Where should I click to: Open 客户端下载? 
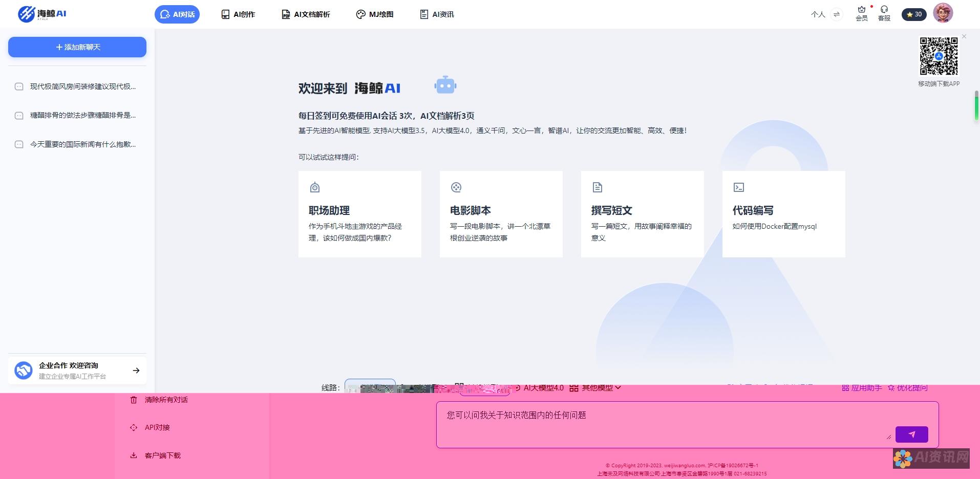(163, 455)
